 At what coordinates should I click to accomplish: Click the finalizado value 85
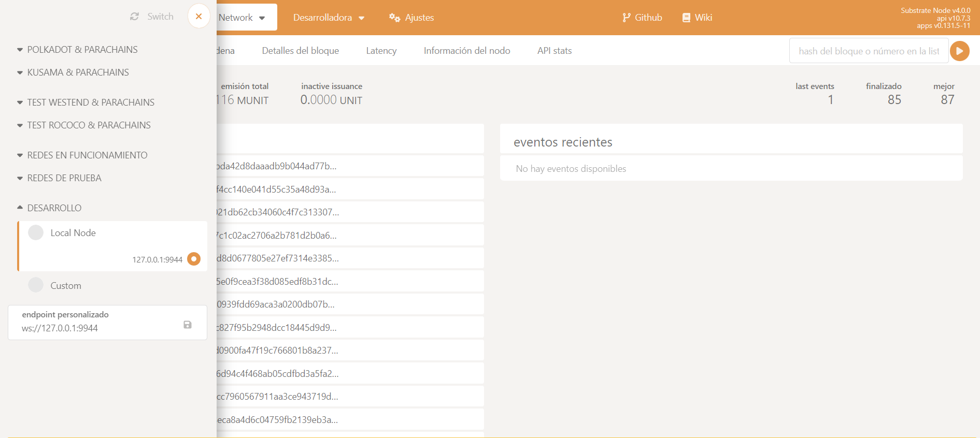pos(894,100)
